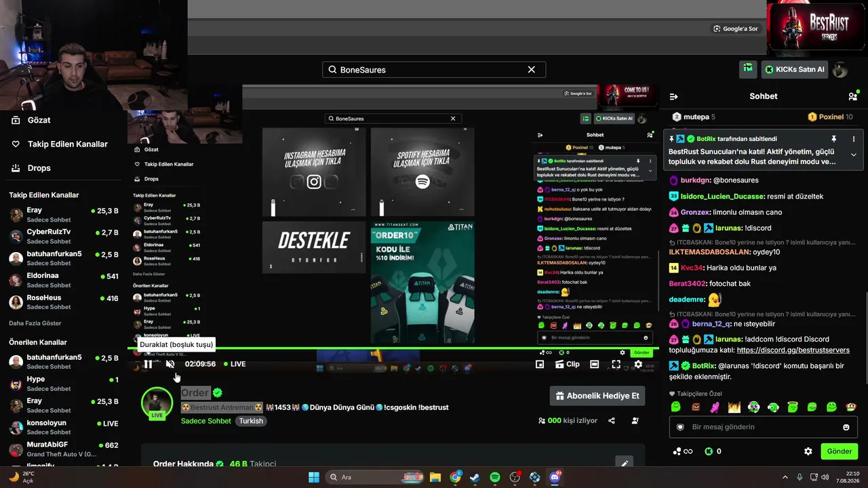Click Abonelik Hediye Et button
868x488 pixels.
pyautogui.click(x=597, y=396)
